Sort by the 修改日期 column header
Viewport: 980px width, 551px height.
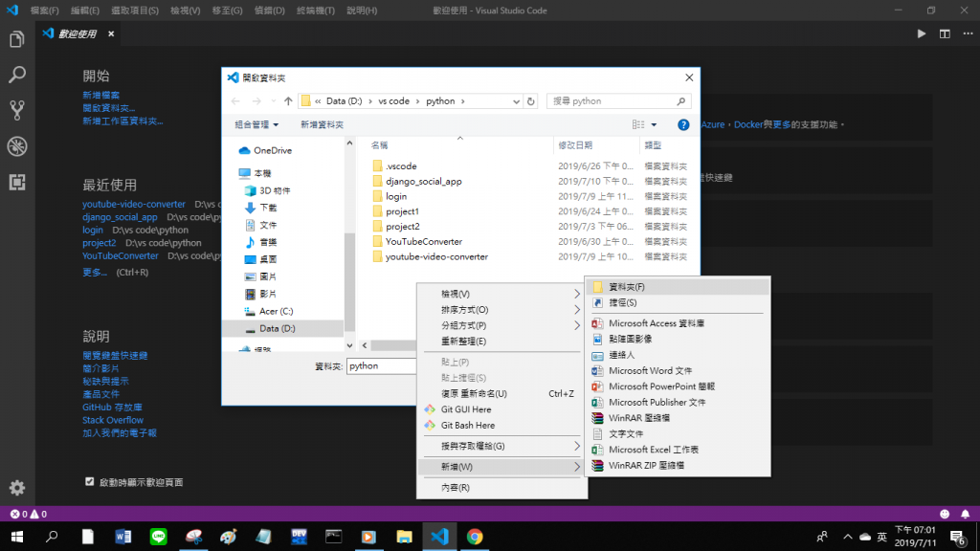(x=575, y=145)
